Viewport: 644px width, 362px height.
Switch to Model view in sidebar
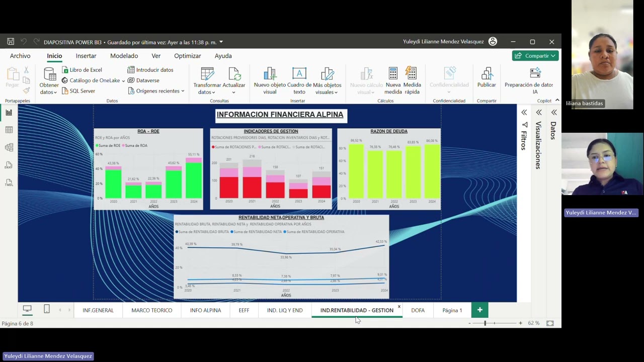9,148
